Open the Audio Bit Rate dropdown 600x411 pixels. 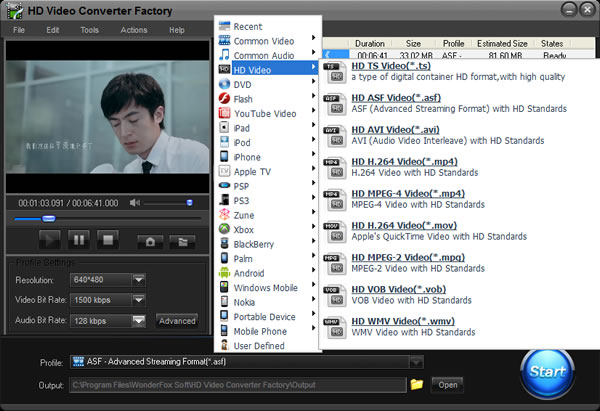(137, 320)
